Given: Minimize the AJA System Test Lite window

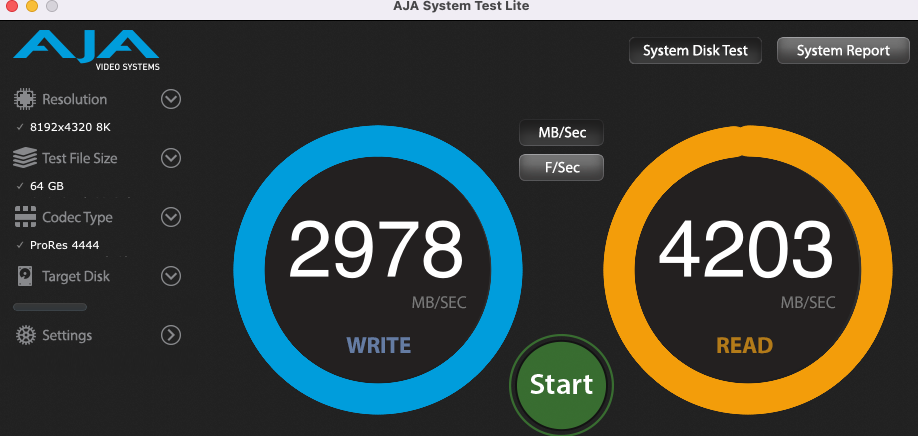Looking at the screenshot, I should coord(32,6).
